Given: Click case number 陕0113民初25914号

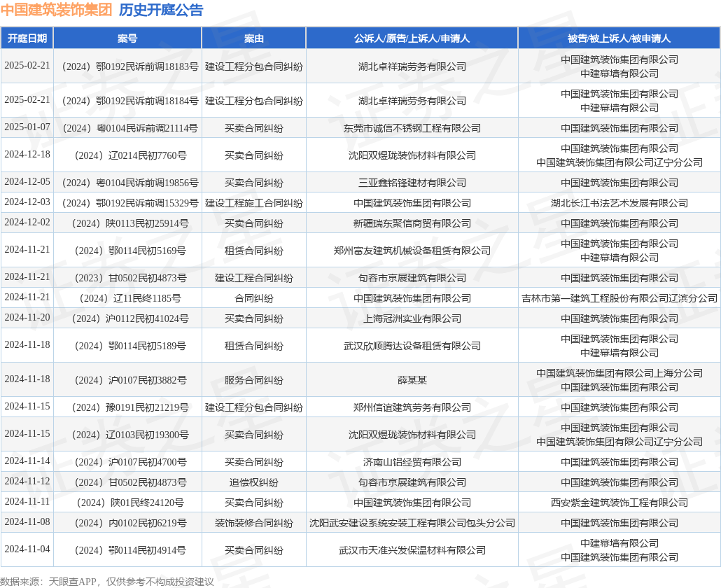Looking at the screenshot, I should (130, 223).
